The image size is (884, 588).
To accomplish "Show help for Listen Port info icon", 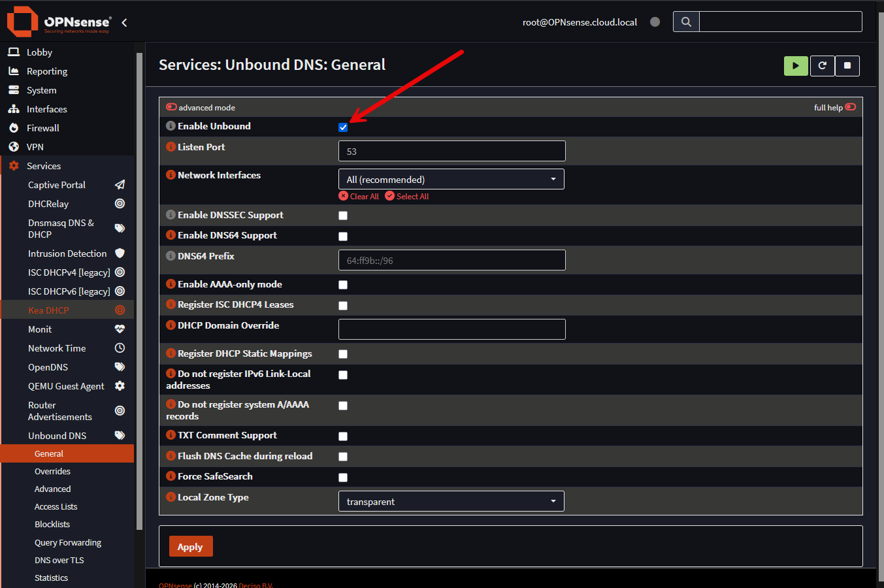I will point(171,147).
